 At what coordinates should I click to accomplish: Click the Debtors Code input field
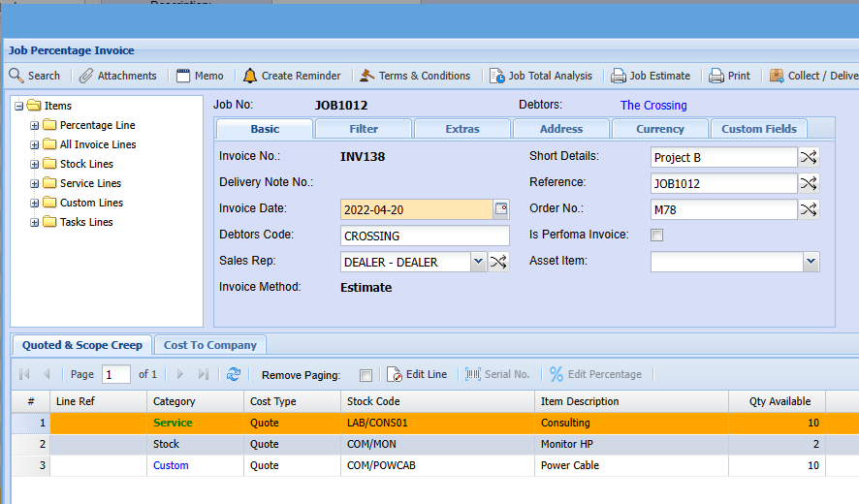click(x=425, y=236)
